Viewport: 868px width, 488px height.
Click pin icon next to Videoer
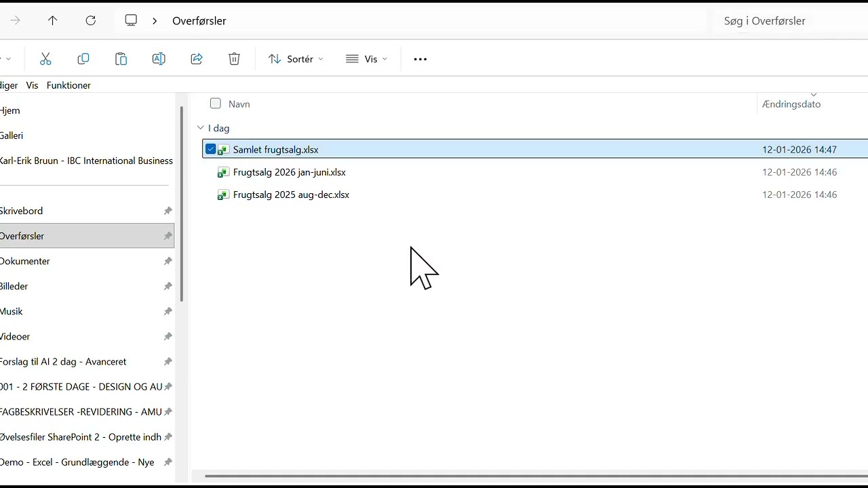click(x=167, y=336)
